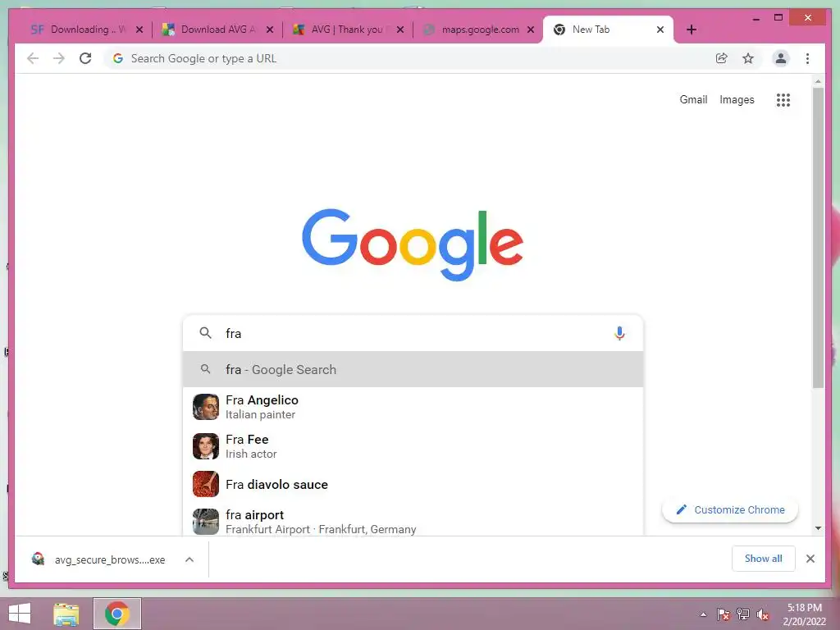Open the Chrome profile avatar
This screenshot has width=840, height=630.
[x=781, y=58]
